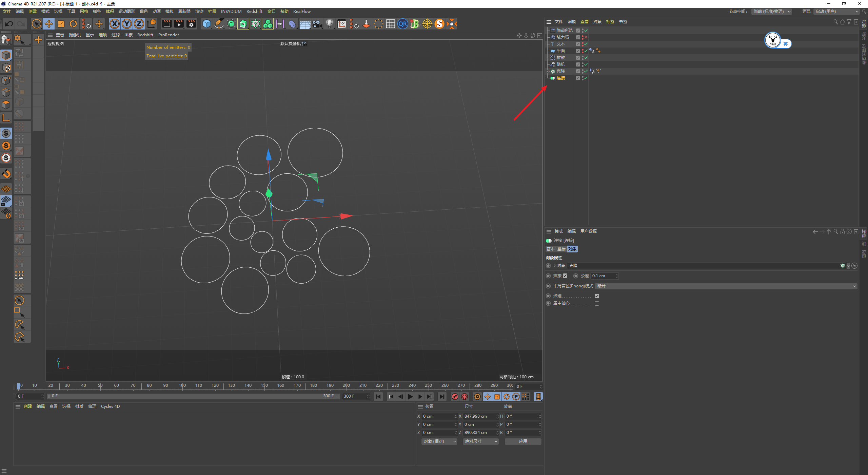Lock the X axis icon
The image size is (868, 475).
tap(115, 24)
